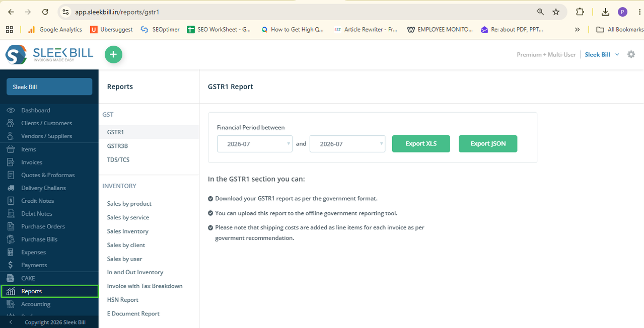Open the start period 2026-07 dropdown

click(x=255, y=144)
